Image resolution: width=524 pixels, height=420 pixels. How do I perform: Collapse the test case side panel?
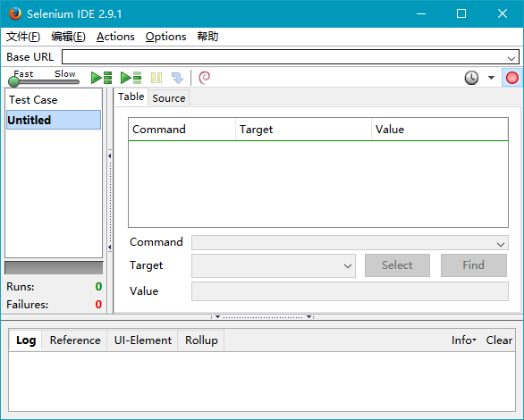[110, 201]
